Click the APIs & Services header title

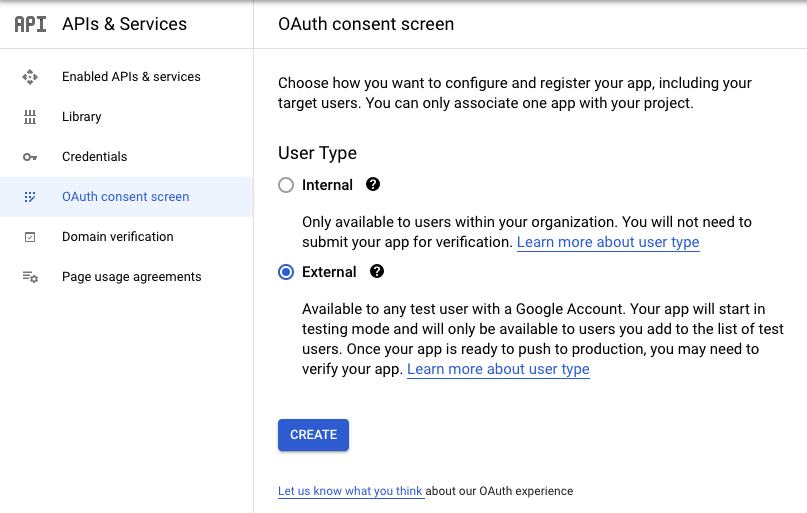point(125,24)
